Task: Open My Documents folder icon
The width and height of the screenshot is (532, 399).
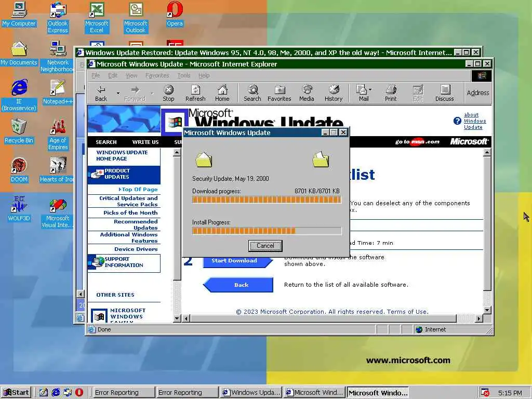Action: click(19, 54)
